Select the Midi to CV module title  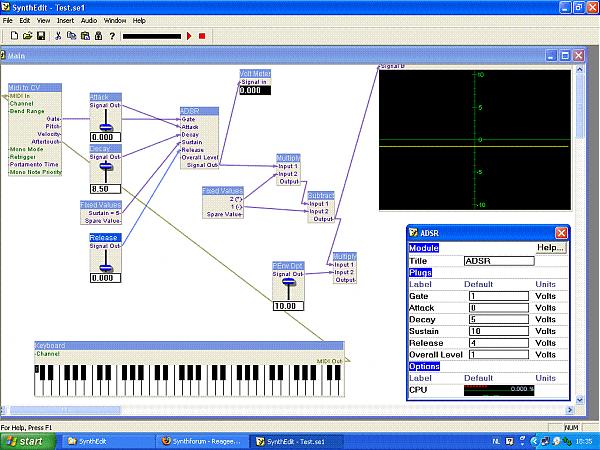35,88
